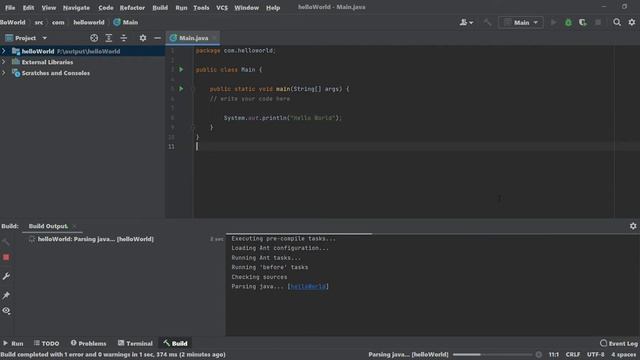Viewport: 640px width, 360px height.
Task: Open the View menu
Action: [49, 7]
